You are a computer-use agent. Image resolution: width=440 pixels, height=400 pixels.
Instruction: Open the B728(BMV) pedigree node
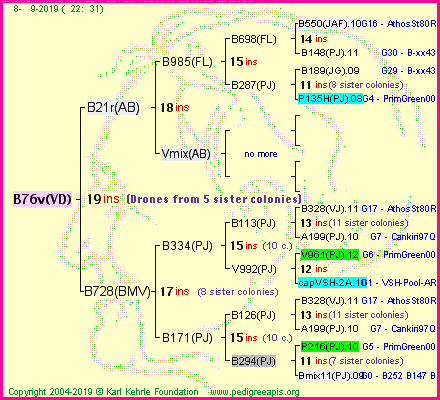tap(117, 291)
